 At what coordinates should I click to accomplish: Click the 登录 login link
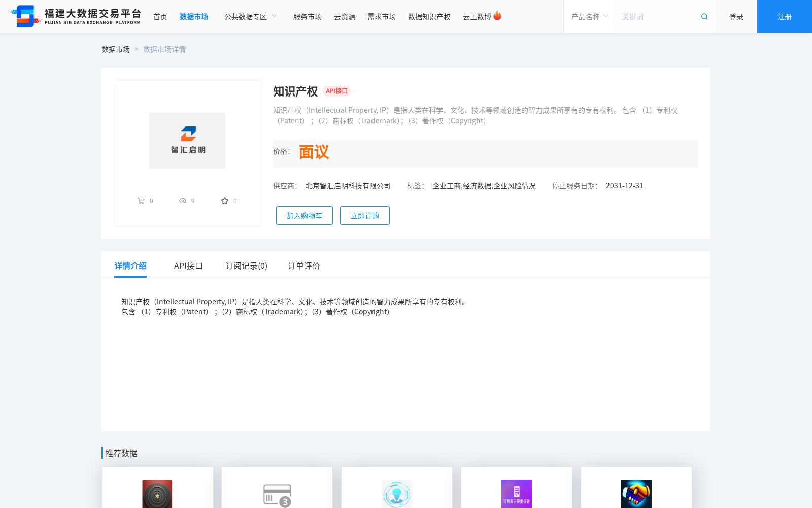tap(736, 17)
